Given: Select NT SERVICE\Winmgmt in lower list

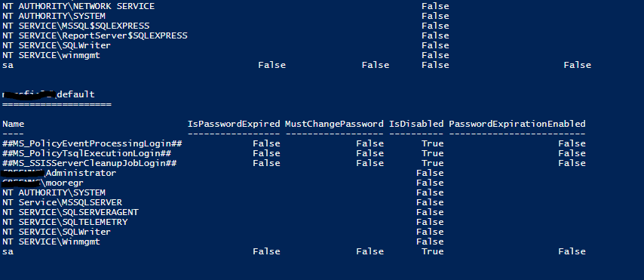Looking at the screenshot, I should point(51,242).
